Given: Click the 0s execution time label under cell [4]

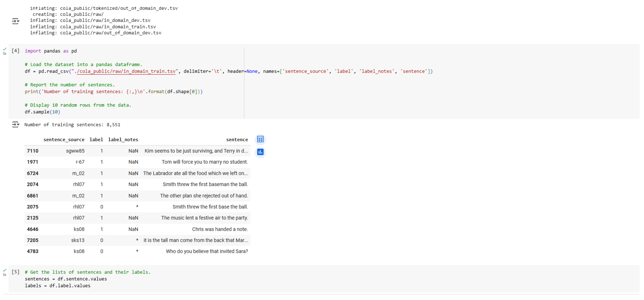Looking at the screenshot, I should click(4, 53).
